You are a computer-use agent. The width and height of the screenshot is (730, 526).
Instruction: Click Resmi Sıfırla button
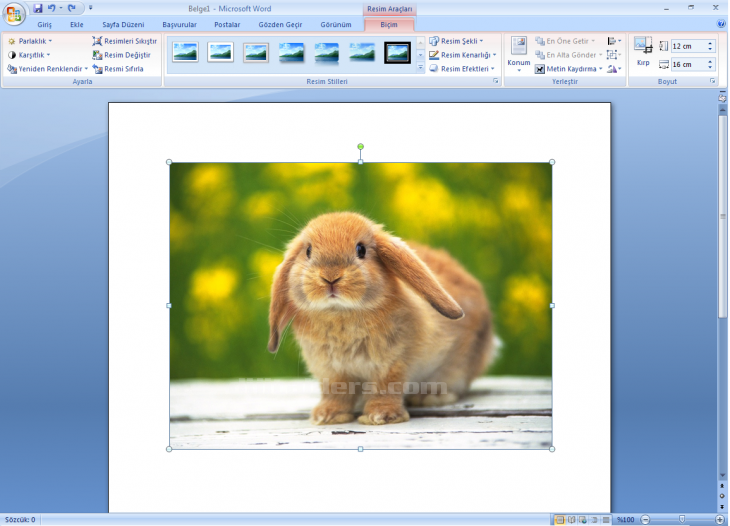tap(118, 69)
